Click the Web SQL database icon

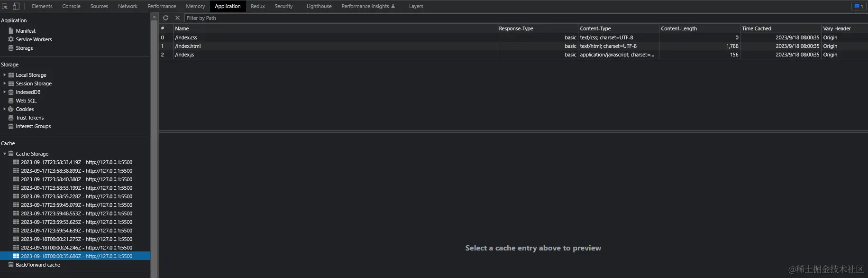[11, 101]
